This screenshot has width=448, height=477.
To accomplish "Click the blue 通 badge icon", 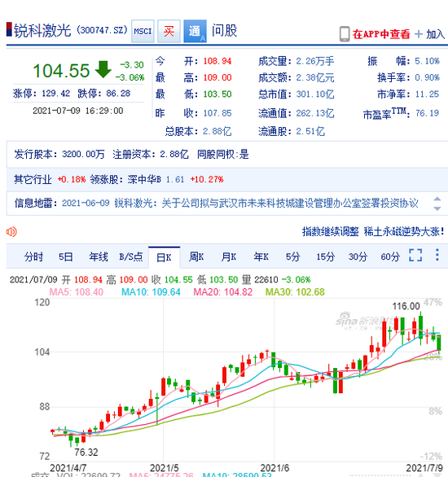I will 195,31.
